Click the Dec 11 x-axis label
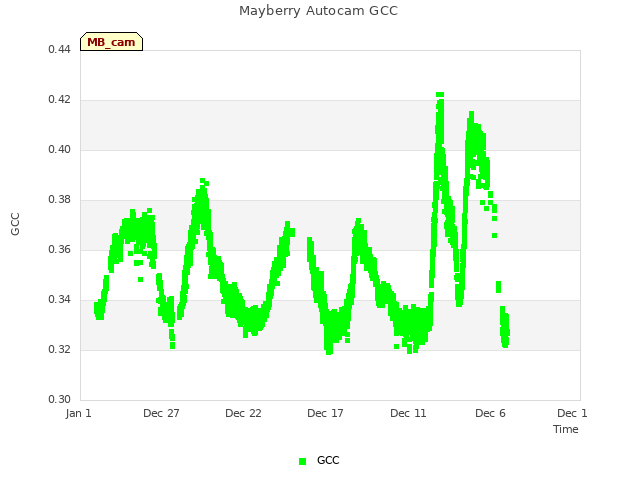This screenshot has width=640, height=480. point(408,413)
